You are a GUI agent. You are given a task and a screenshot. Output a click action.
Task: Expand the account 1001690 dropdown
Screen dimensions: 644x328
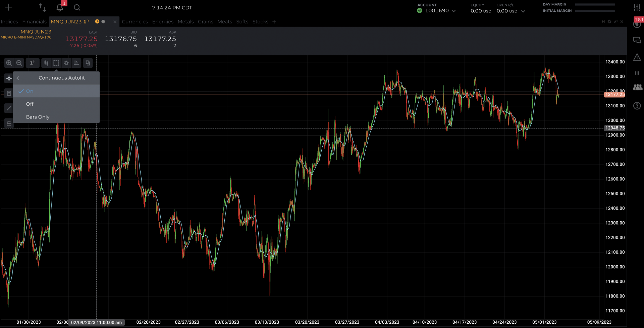(x=454, y=11)
